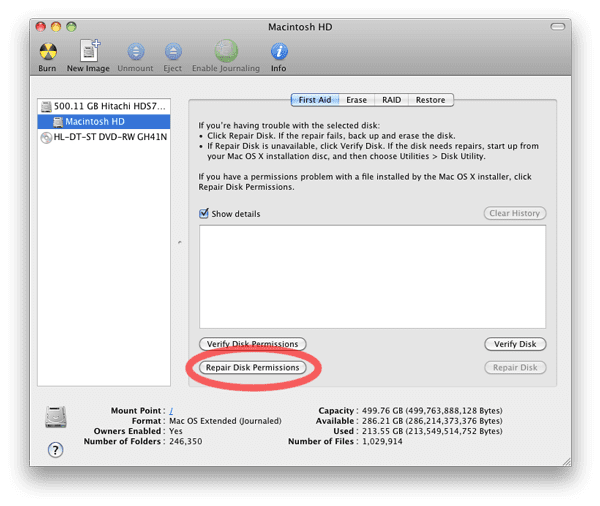Viewport: 600px width, 506px height.
Task: Click the help question mark button
Action: click(x=55, y=449)
